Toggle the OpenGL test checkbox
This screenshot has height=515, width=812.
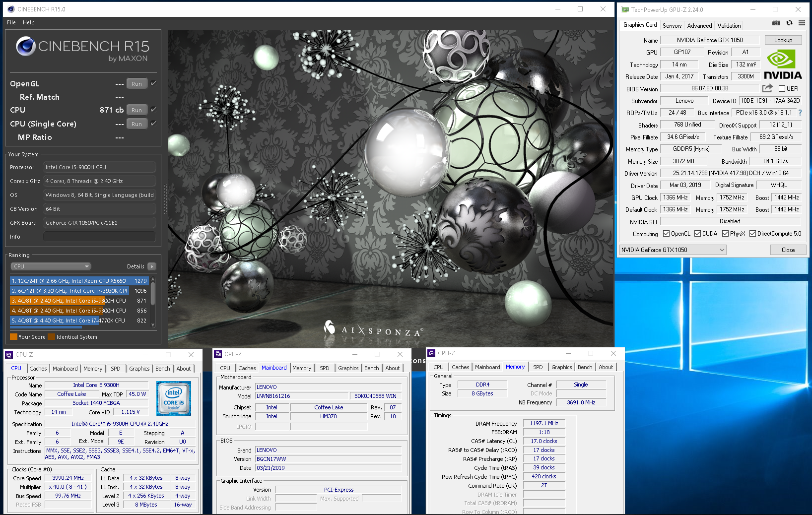(154, 83)
